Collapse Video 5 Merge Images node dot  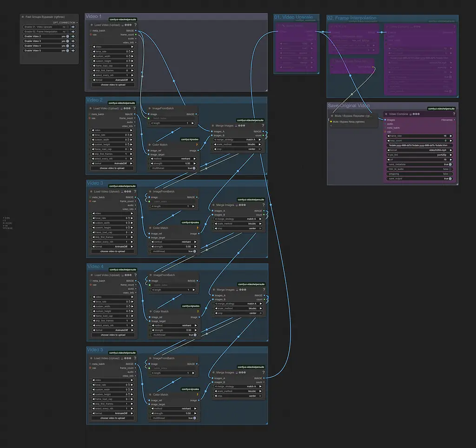pos(213,372)
